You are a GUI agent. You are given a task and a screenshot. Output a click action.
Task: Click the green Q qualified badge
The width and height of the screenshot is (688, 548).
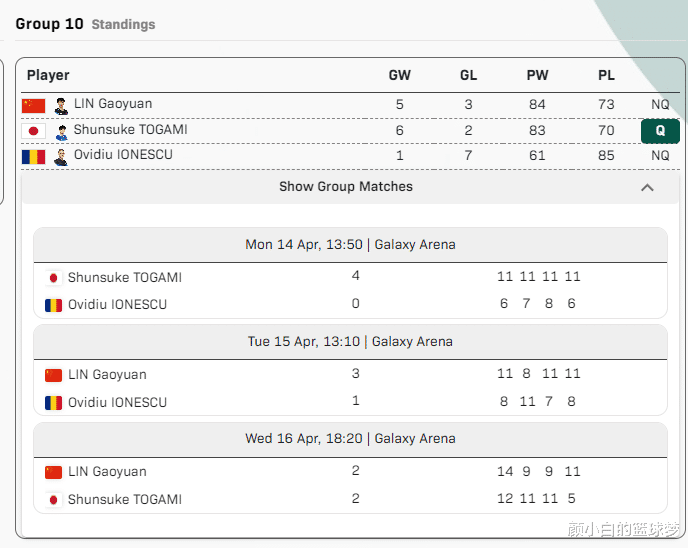(660, 131)
